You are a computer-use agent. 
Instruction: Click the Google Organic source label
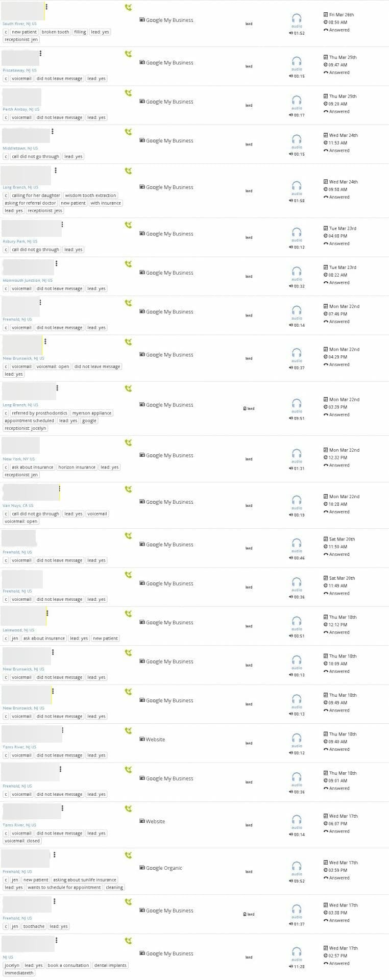coord(164,868)
